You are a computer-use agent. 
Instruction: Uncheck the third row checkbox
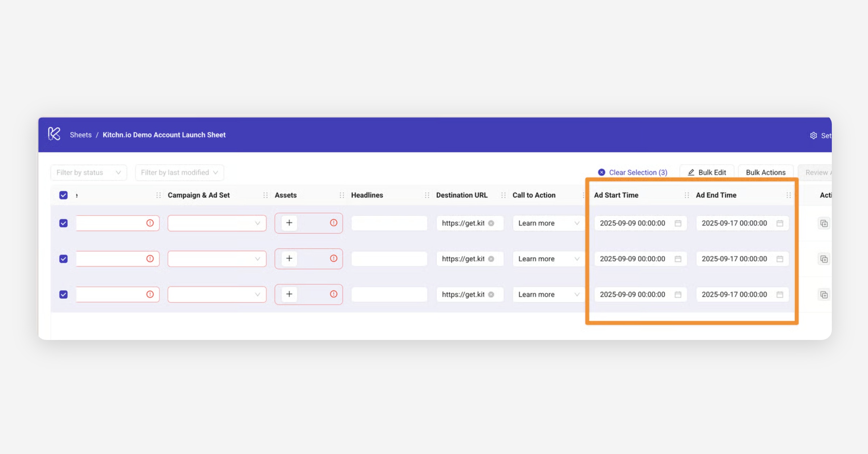point(63,294)
